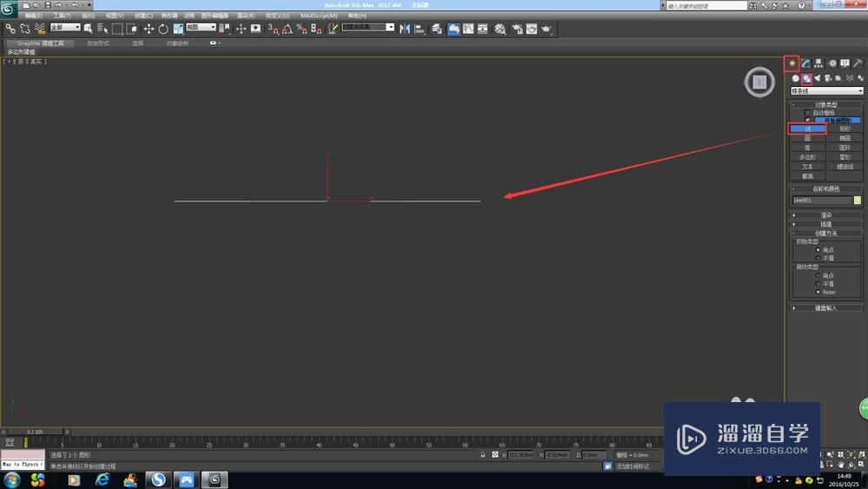Select 角点 under 拖动类型
This screenshot has height=489, width=868.
(x=818, y=275)
